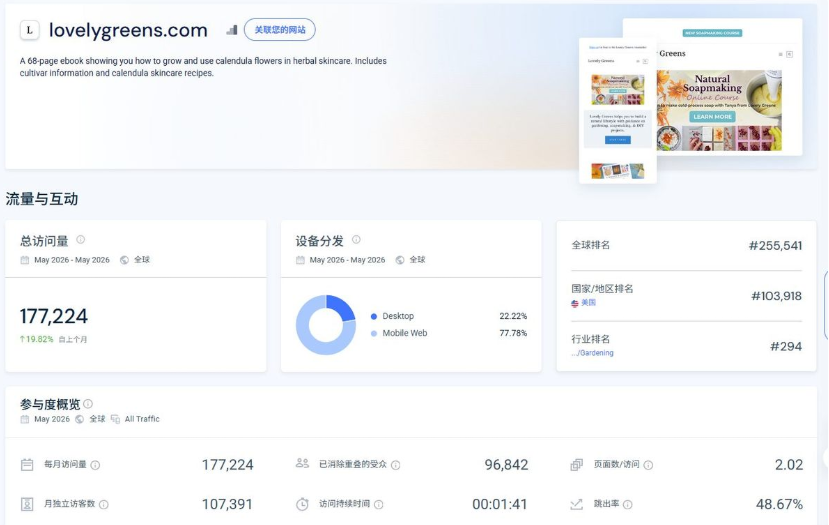
Task: Click the mobile site preview thumbnail
Action: pos(618,110)
